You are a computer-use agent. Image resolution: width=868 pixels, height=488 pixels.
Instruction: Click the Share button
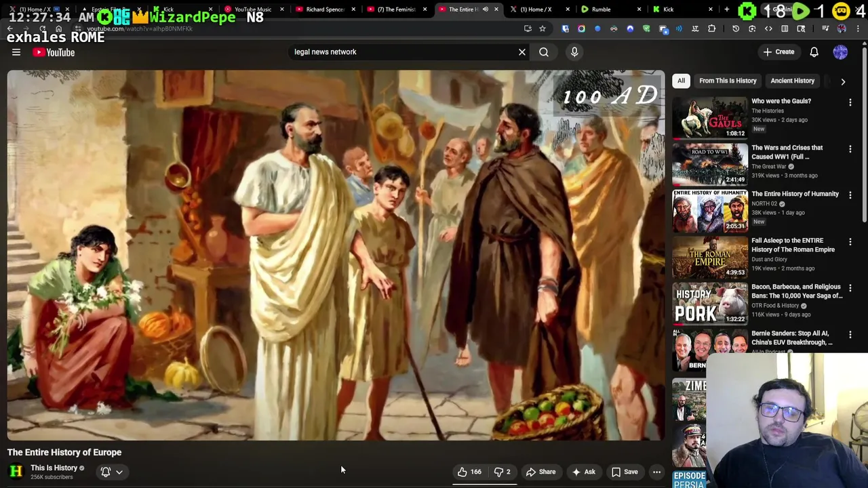(540, 472)
